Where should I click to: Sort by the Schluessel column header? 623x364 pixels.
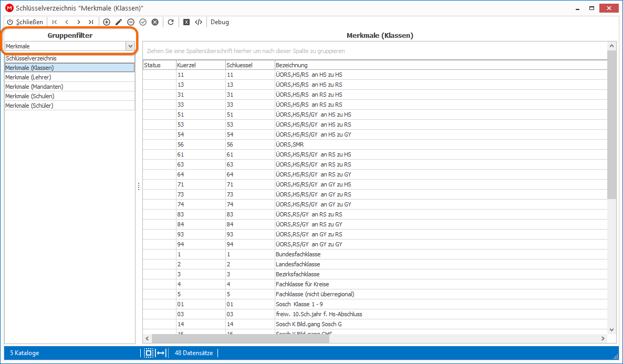250,65
